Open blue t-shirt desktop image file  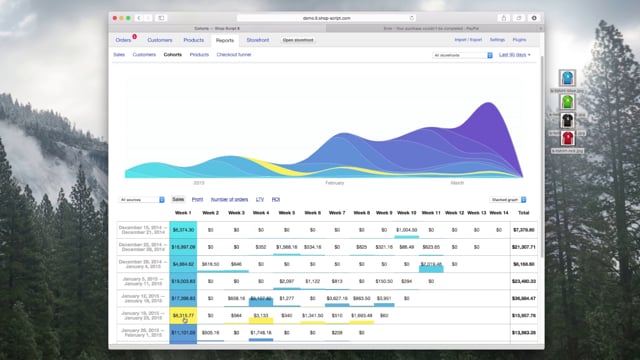tap(567, 78)
